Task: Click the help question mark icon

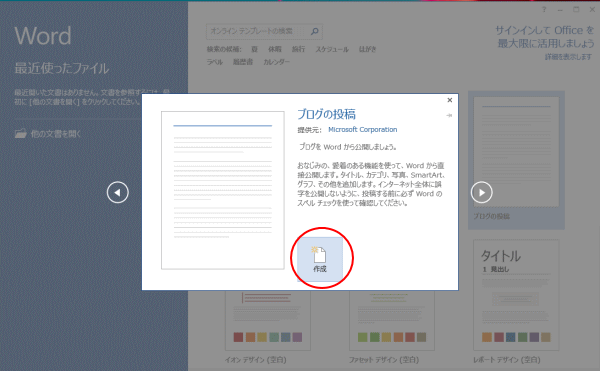Action: coord(544,10)
